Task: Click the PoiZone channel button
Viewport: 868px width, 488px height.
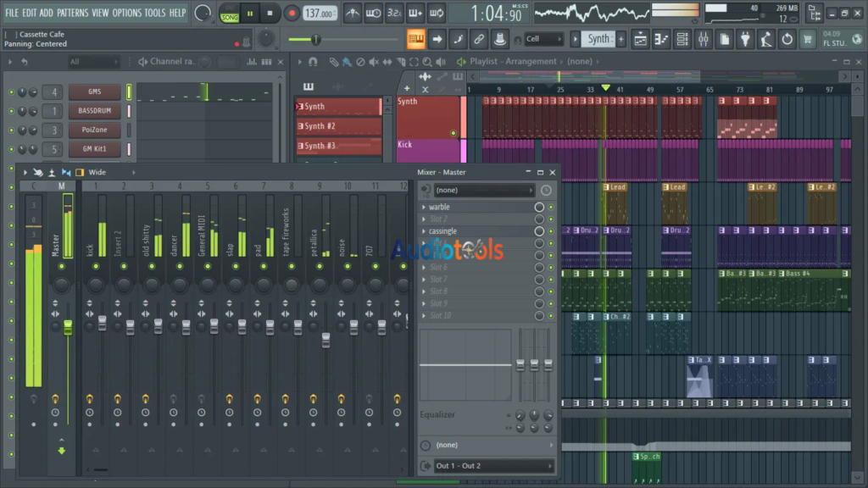Action: 94,130
